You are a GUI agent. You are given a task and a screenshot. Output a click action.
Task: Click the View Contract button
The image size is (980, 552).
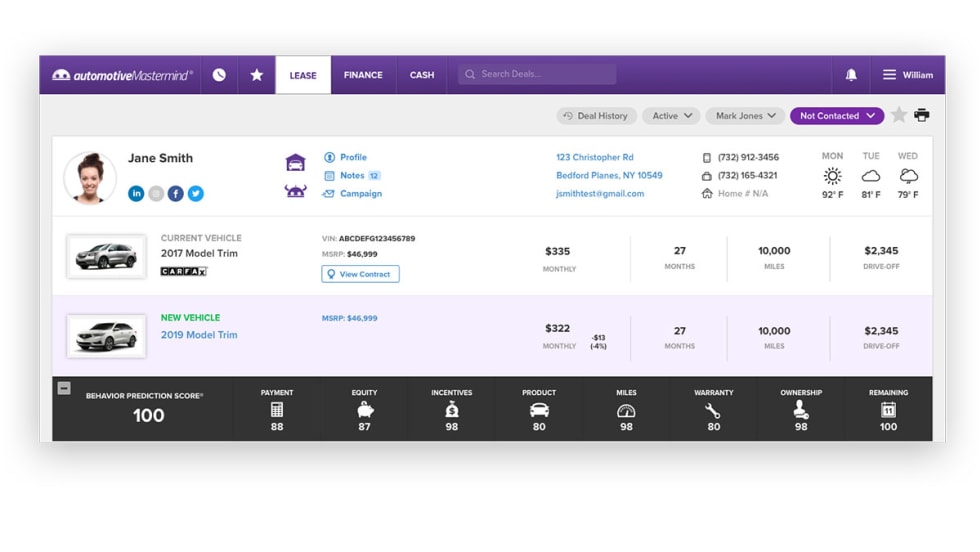click(x=360, y=274)
